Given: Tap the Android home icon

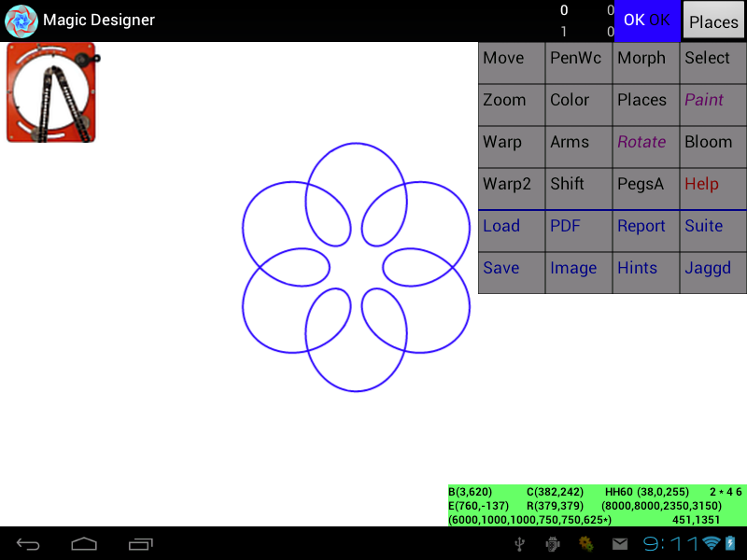Looking at the screenshot, I should tap(84, 544).
